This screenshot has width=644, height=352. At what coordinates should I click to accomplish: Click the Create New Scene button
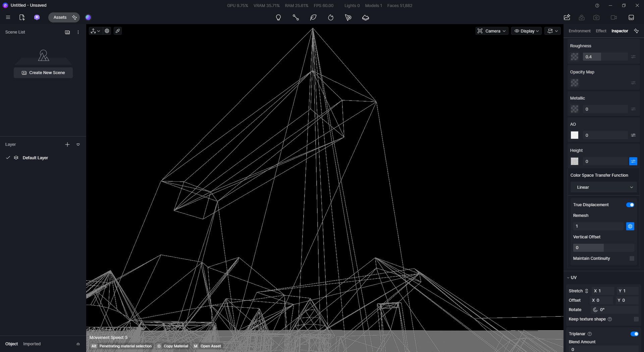pos(43,73)
